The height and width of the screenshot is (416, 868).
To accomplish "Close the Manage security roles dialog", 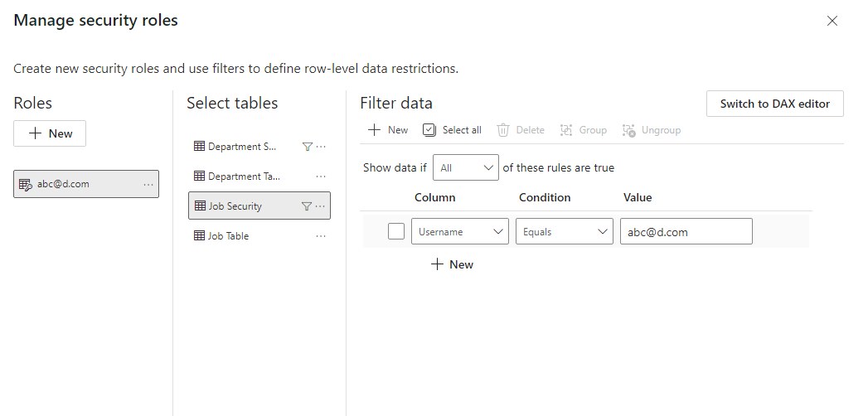I will pos(832,21).
